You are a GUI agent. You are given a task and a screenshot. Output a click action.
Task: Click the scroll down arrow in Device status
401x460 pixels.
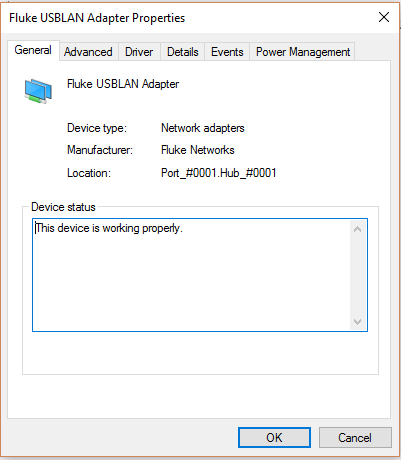(358, 322)
